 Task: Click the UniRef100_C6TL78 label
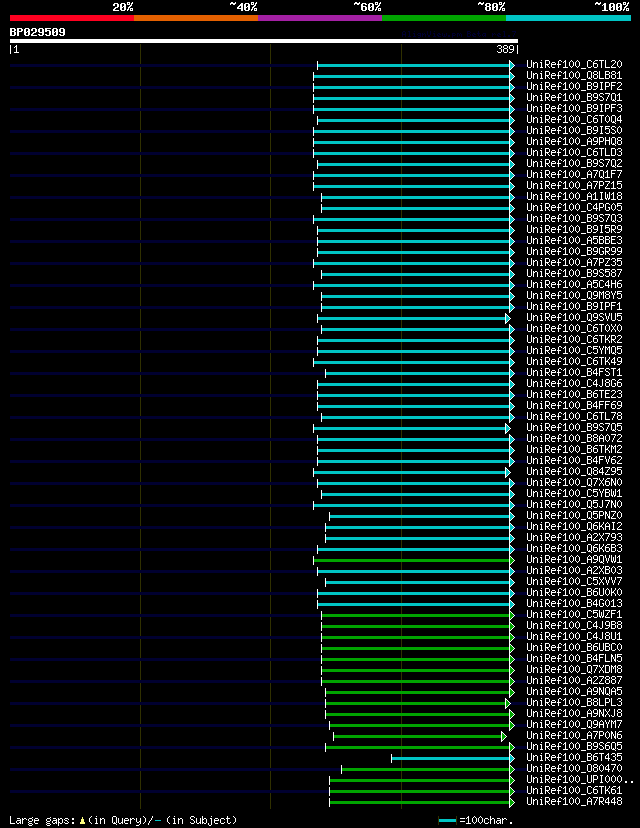574,416
